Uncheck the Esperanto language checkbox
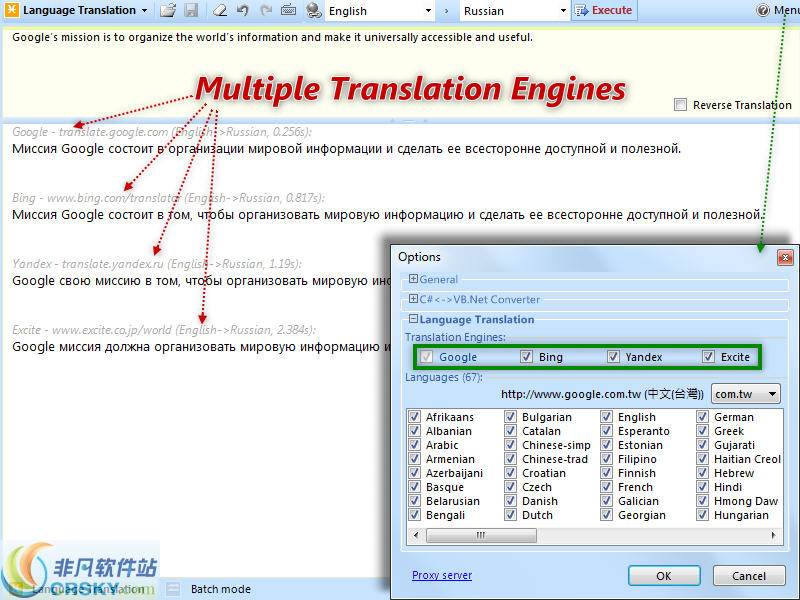 coord(606,431)
